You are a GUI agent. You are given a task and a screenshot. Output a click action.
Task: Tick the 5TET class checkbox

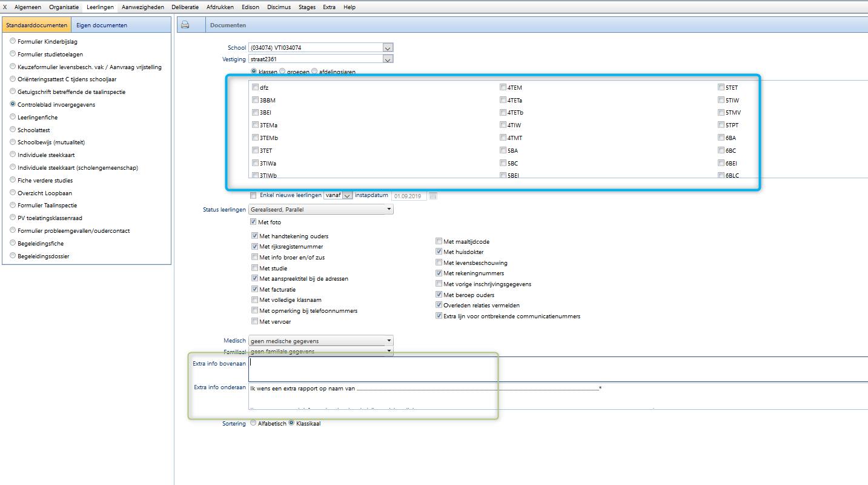tap(721, 87)
